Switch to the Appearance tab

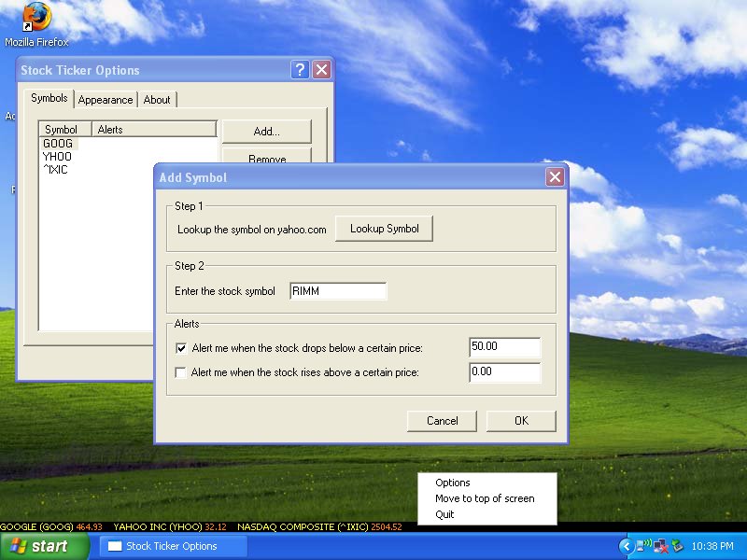point(106,100)
